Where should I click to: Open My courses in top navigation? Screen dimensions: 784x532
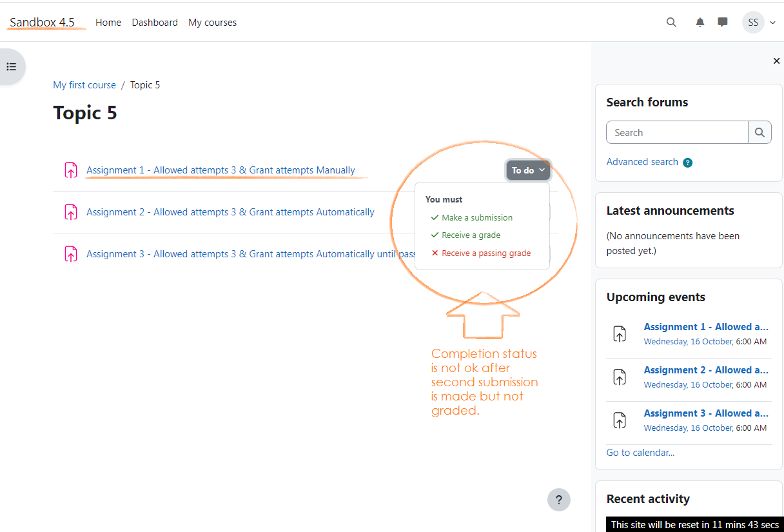coord(212,23)
